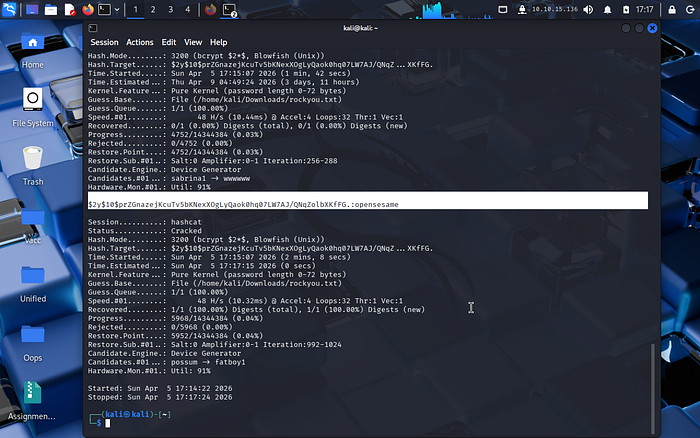This screenshot has height=438, width=700.
Task: Lock the screen with padlock icon
Action: coord(672,10)
